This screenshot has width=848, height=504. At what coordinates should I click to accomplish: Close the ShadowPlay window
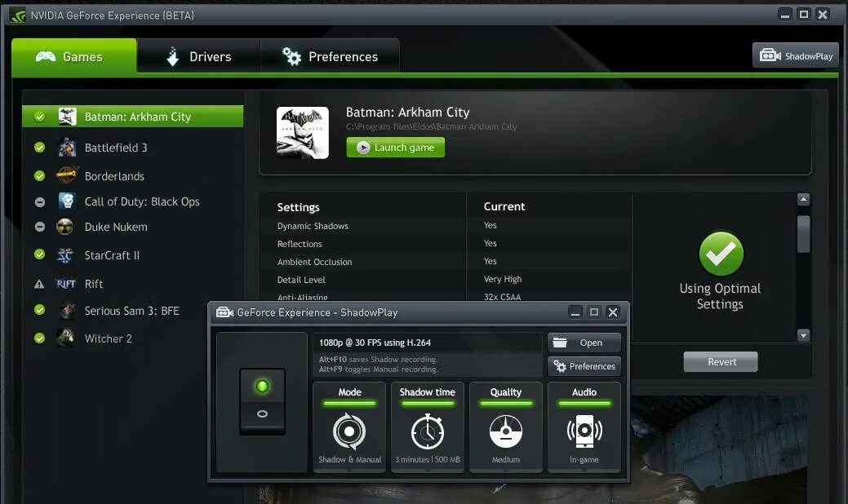tap(613, 312)
